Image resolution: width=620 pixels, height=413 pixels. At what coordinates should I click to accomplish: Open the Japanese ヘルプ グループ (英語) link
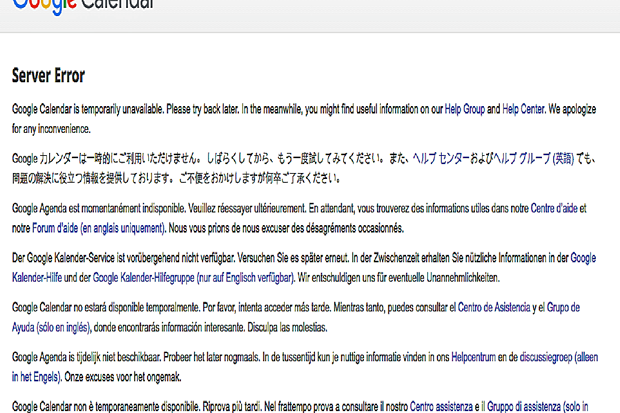pos(535,159)
